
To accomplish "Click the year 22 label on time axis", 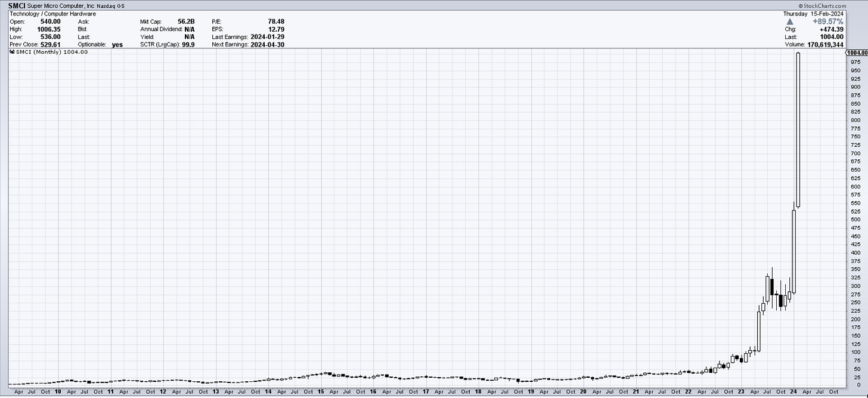I will pos(689,392).
